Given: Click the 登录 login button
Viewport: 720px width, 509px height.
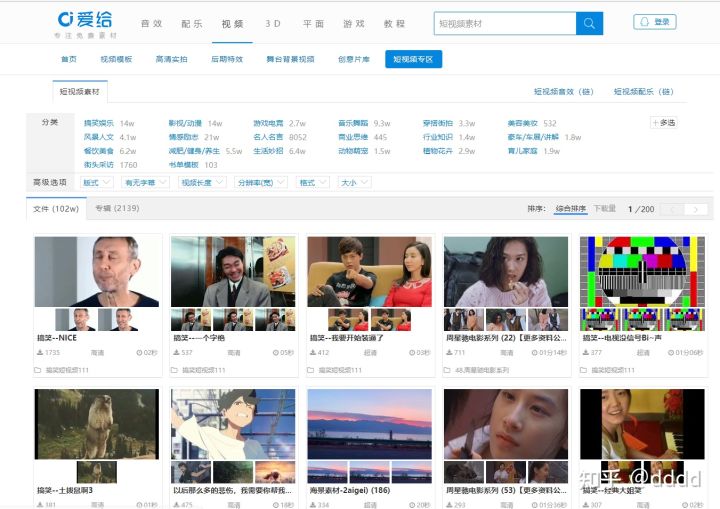Looking at the screenshot, I should [655, 22].
